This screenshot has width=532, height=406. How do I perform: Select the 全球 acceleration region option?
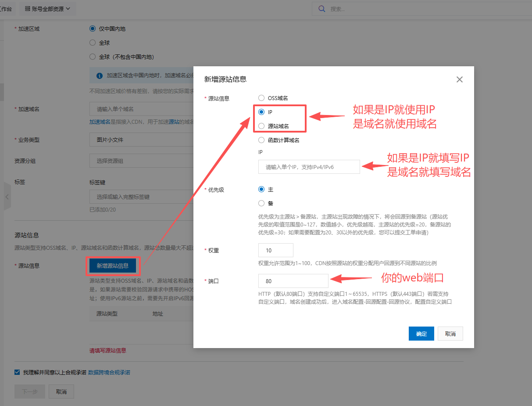(x=92, y=43)
